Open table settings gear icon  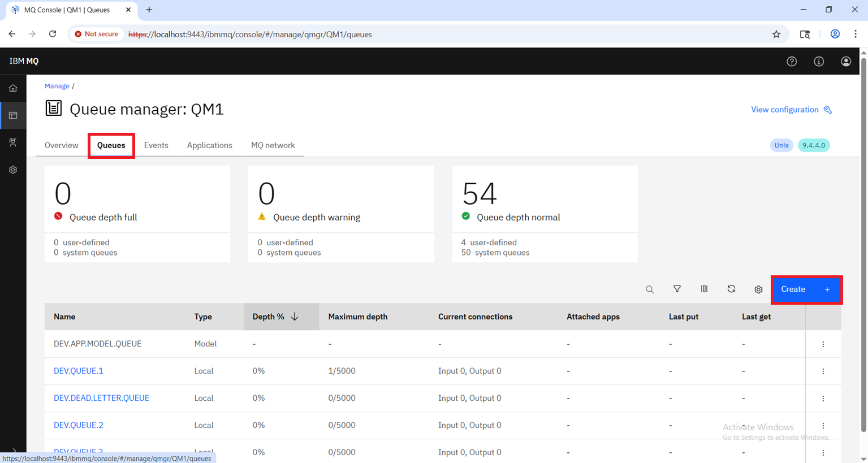tap(758, 289)
